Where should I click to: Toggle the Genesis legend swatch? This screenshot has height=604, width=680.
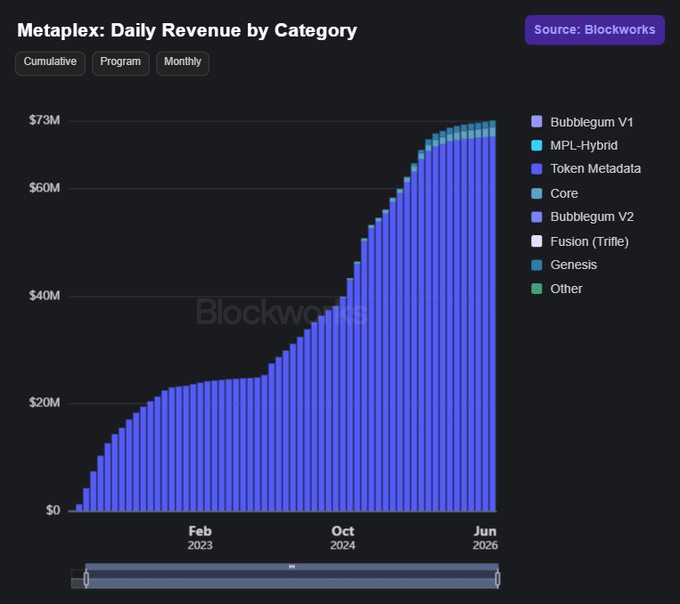click(536, 264)
